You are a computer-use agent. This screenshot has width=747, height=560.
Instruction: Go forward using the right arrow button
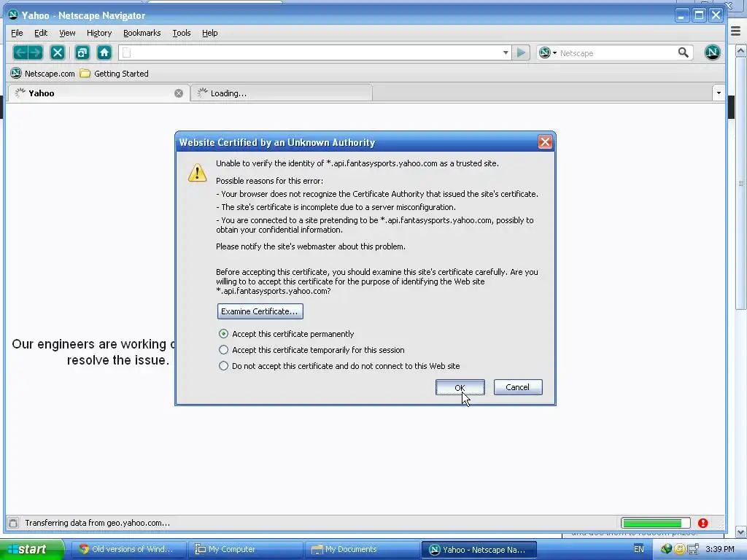pyautogui.click(x=35, y=52)
